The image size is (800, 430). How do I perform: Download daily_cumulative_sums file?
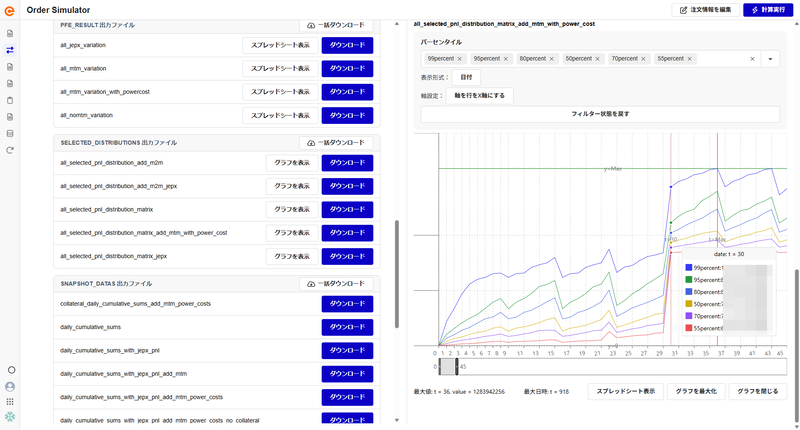347,327
